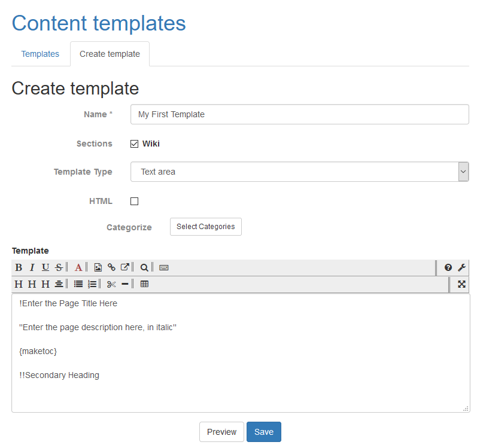This screenshot has width=480, height=448.
Task: Insert a table using the grid icon
Action: (144, 284)
